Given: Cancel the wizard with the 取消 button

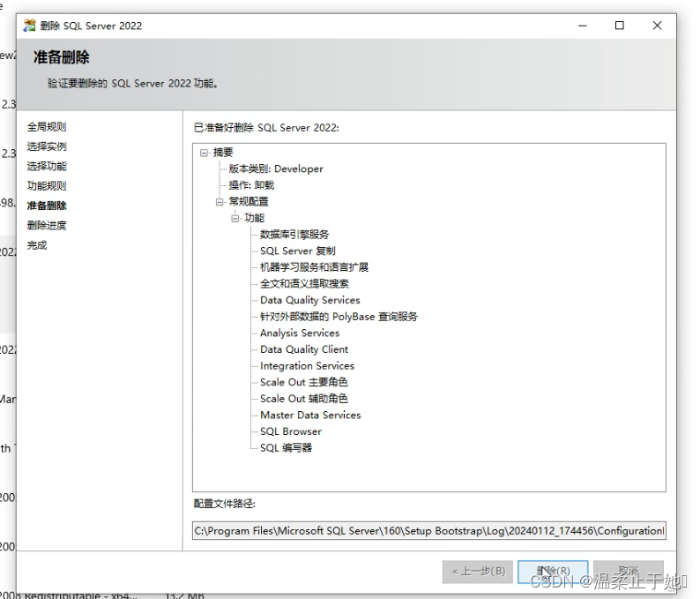Looking at the screenshot, I should (x=628, y=572).
